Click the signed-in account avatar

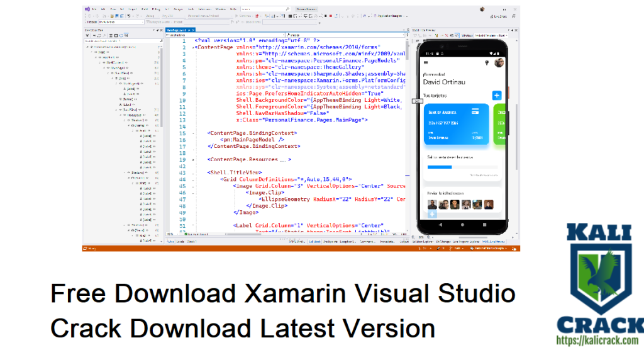click(x=482, y=9)
